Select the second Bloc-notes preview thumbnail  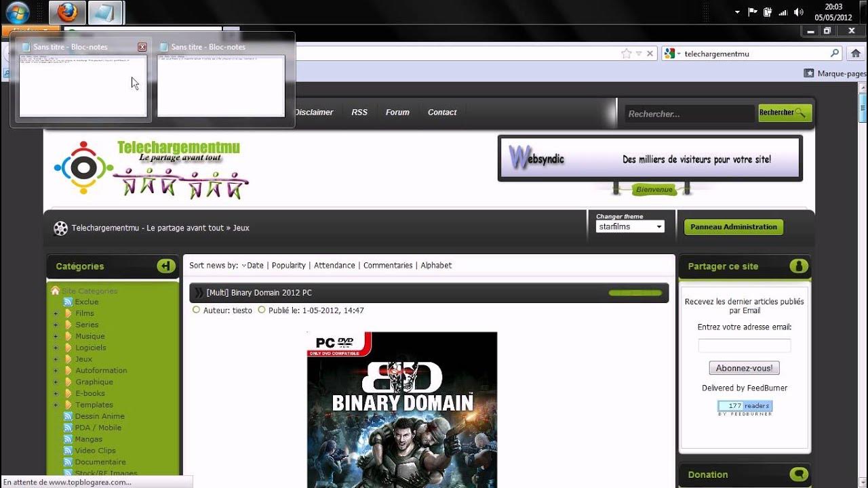point(221,86)
